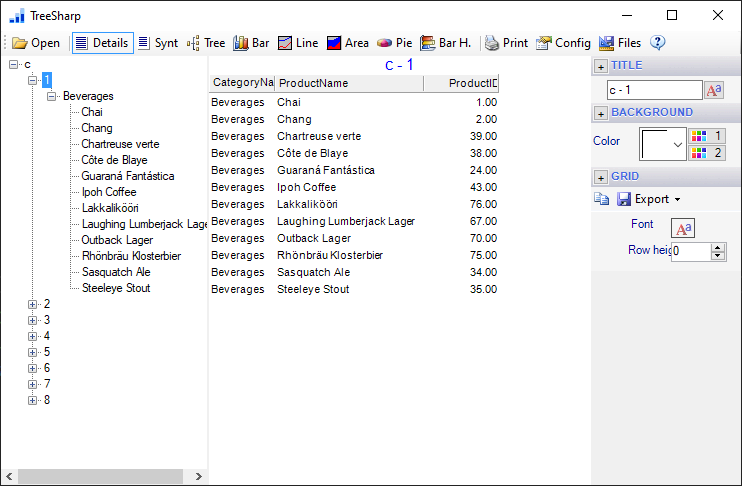Viewport: 742px width, 486px height.
Task: Collapse tree node 1
Action: click(32, 80)
